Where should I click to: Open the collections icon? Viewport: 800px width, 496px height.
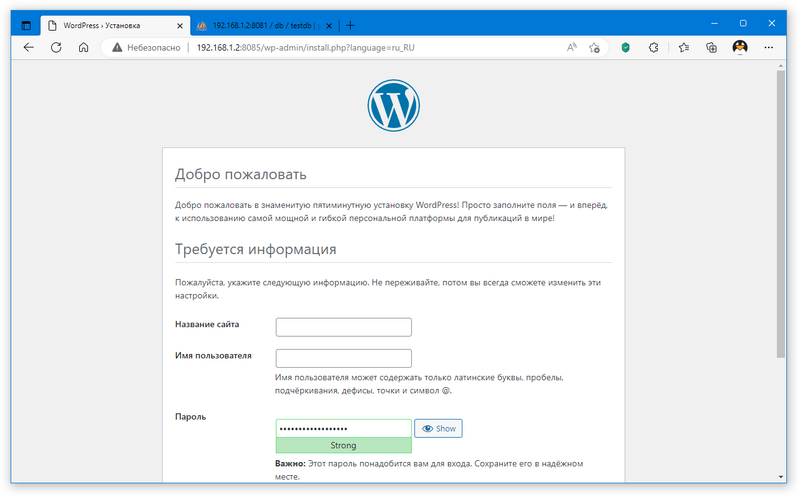pyautogui.click(x=712, y=47)
